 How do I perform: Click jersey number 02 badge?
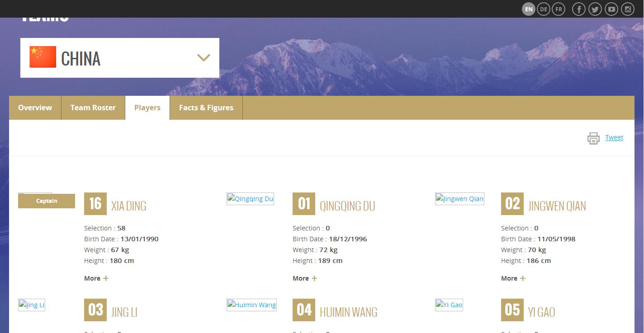click(x=512, y=204)
